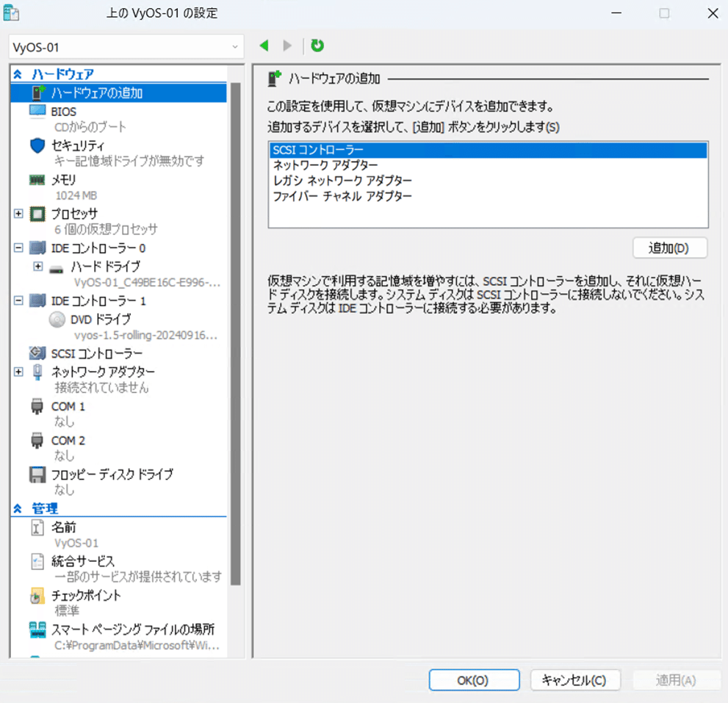Collapse the IDE コントローラー 1 node
Screen dimensions: 728x703
click(18, 300)
